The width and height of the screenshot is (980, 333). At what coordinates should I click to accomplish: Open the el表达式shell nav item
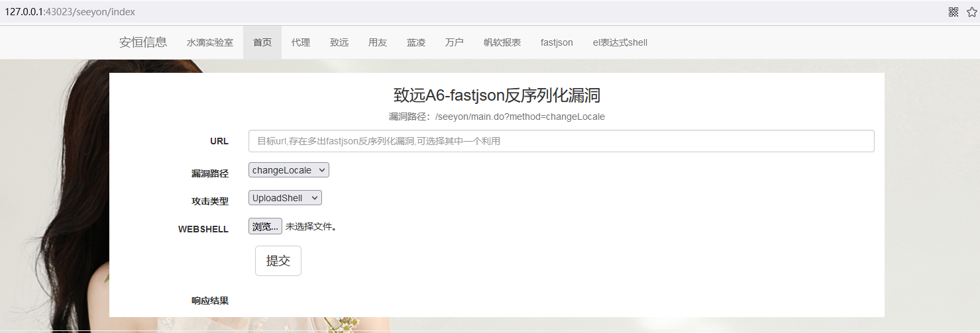click(x=620, y=42)
